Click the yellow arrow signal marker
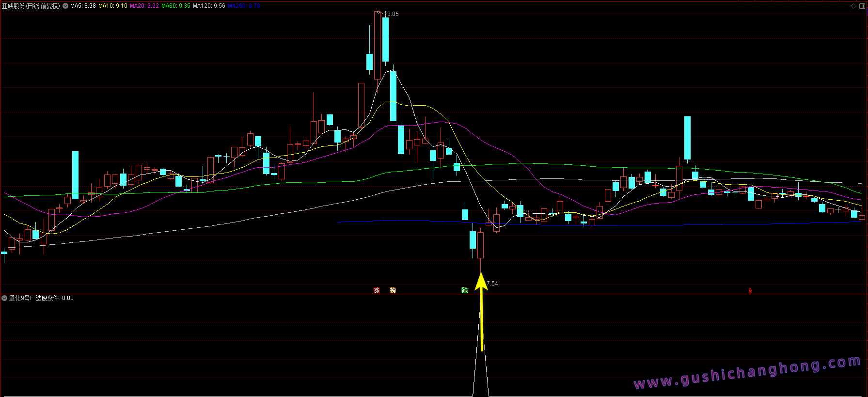Image resolution: width=868 pixels, height=397 pixels. (x=481, y=310)
